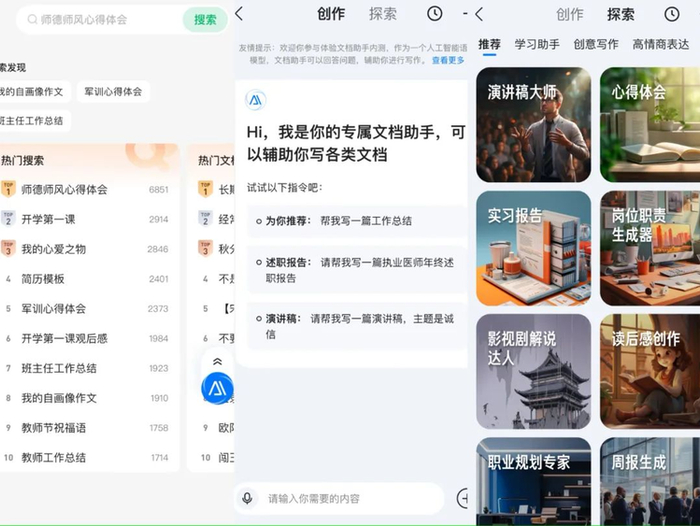Click the TOP 3 badge in 热门文档 list
The height and width of the screenshot is (526, 700).
point(205,249)
